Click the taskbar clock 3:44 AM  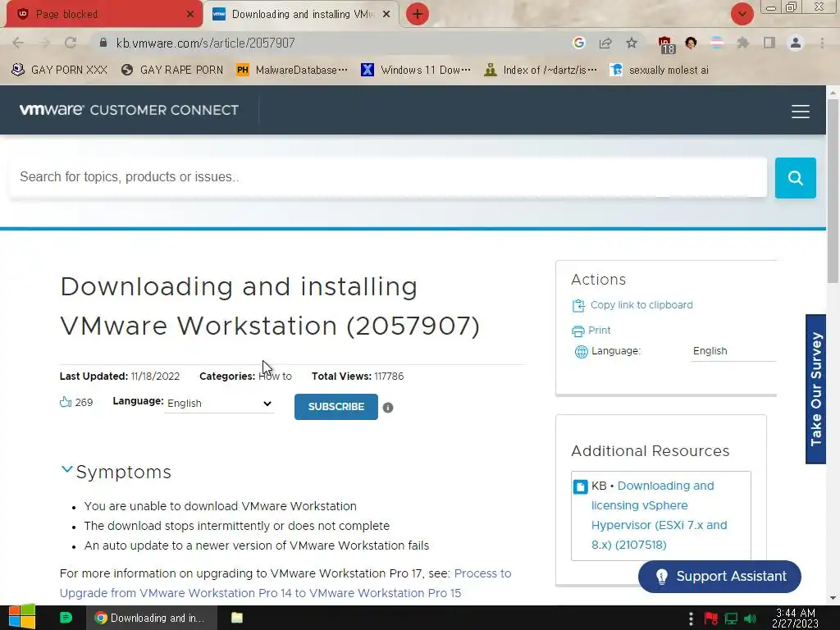(x=796, y=619)
